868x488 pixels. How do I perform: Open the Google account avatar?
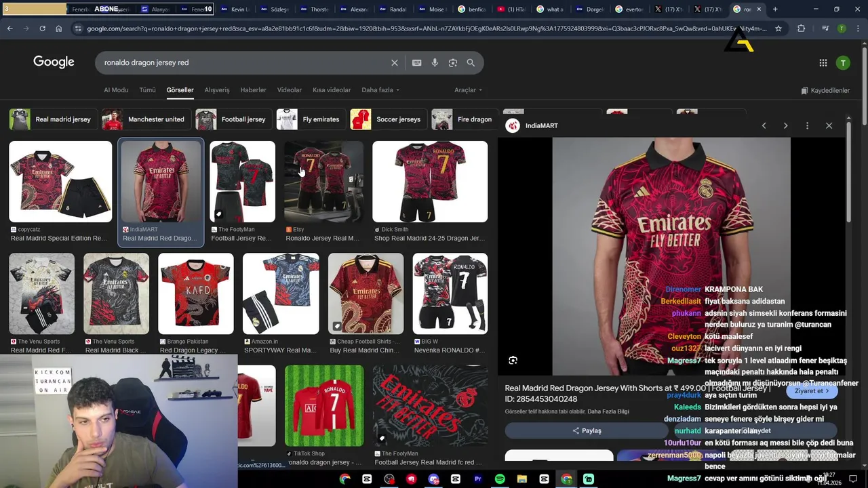[x=843, y=62]
